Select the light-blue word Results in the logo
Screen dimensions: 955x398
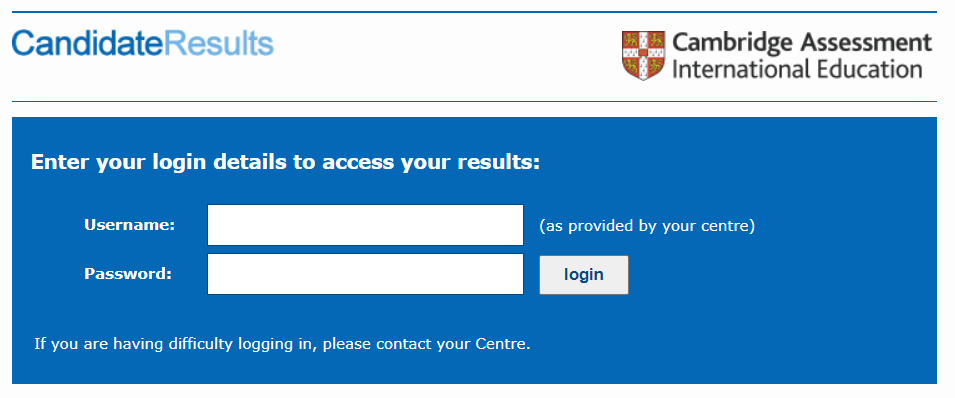[219, 44]
